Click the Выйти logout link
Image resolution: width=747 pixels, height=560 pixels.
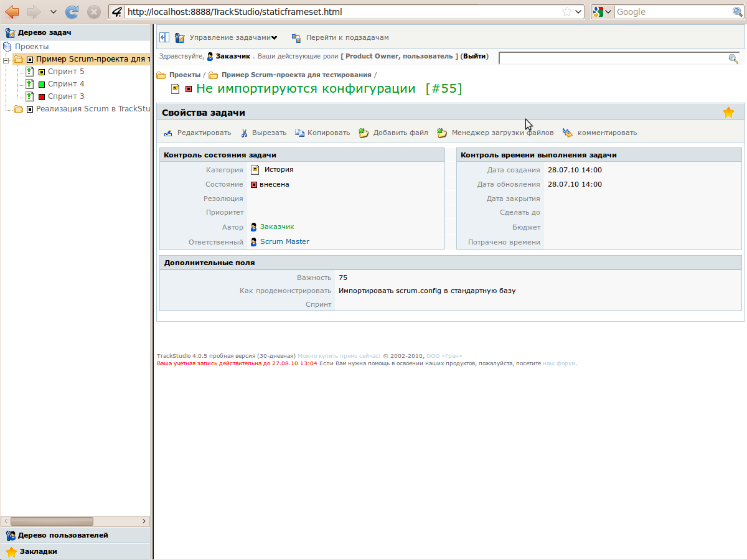pos(475,56)
